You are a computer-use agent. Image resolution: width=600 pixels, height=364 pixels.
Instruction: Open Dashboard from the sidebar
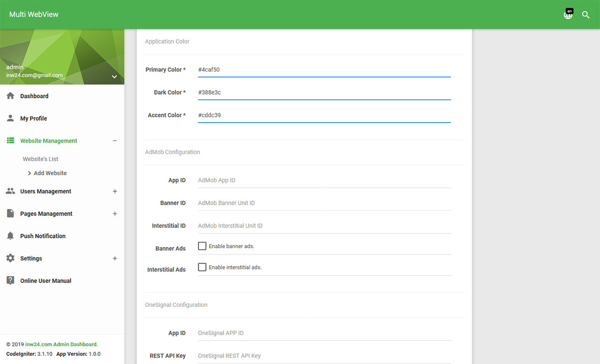pyautogui.click(x=34, y=96)
